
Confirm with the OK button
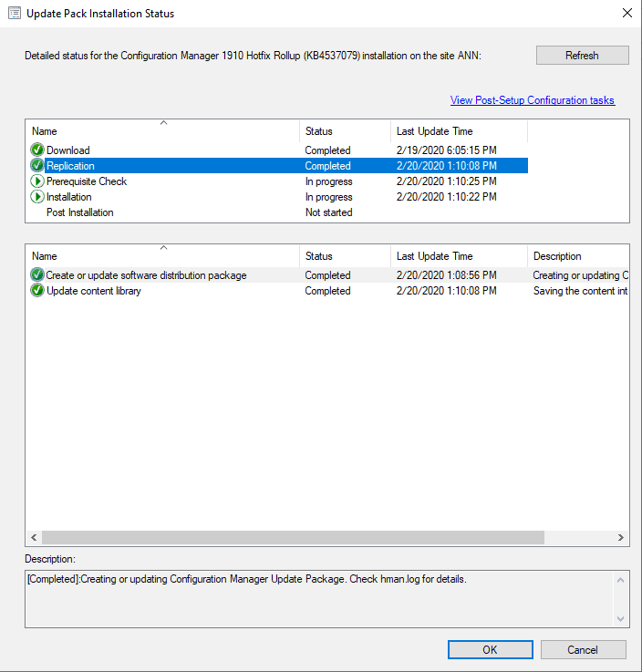pyautogui.click(x=491, y=650)
